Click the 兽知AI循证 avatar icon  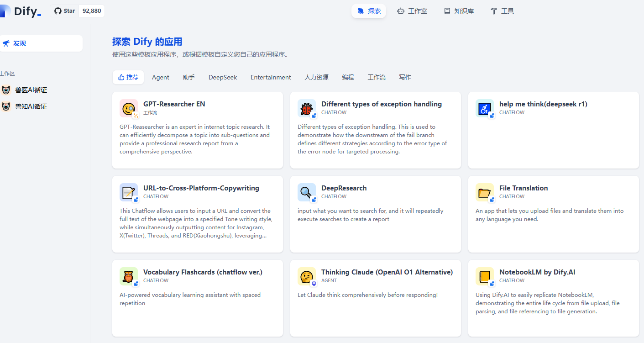point(6,106)
